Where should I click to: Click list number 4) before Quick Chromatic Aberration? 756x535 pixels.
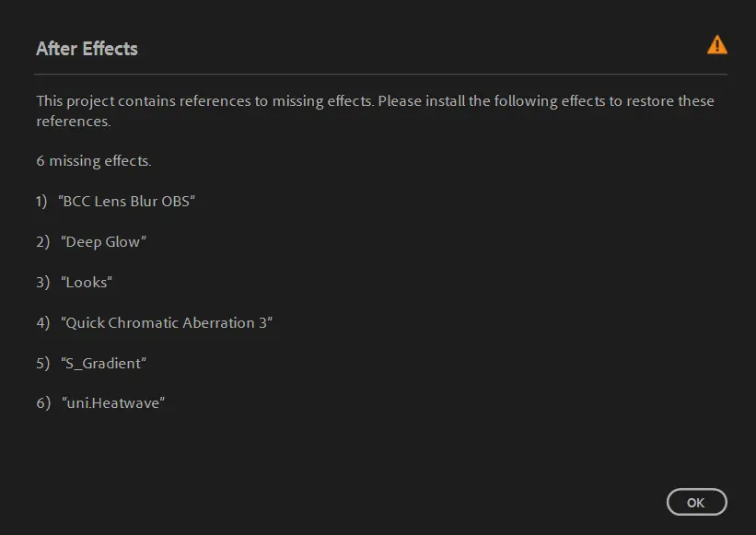click(x=42, y=323)
